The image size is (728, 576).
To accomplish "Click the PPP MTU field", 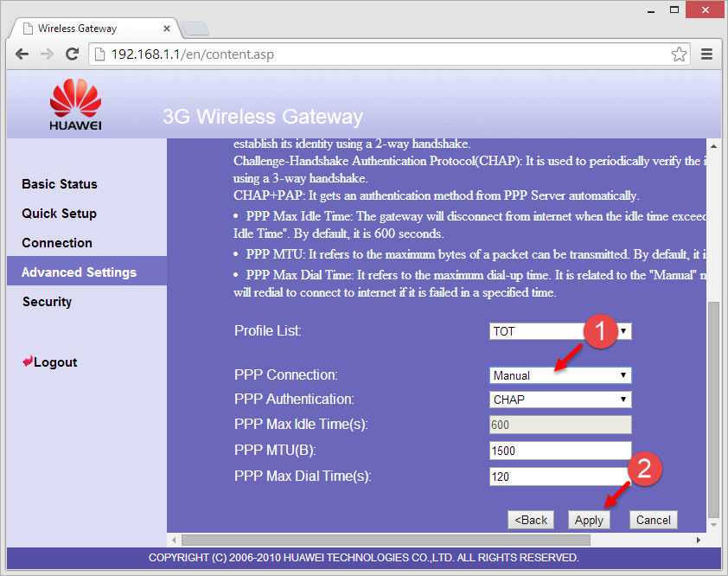I will coord(560,451).
